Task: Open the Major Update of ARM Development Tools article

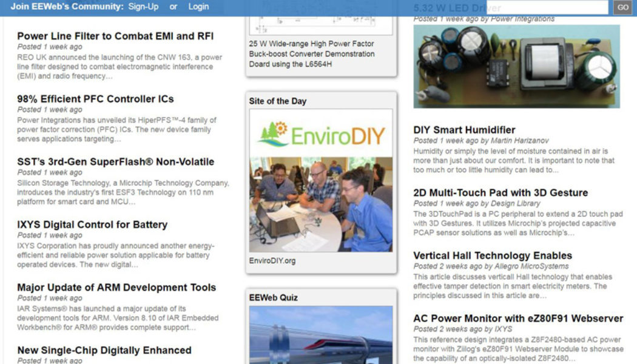Action: coord(116,287)
